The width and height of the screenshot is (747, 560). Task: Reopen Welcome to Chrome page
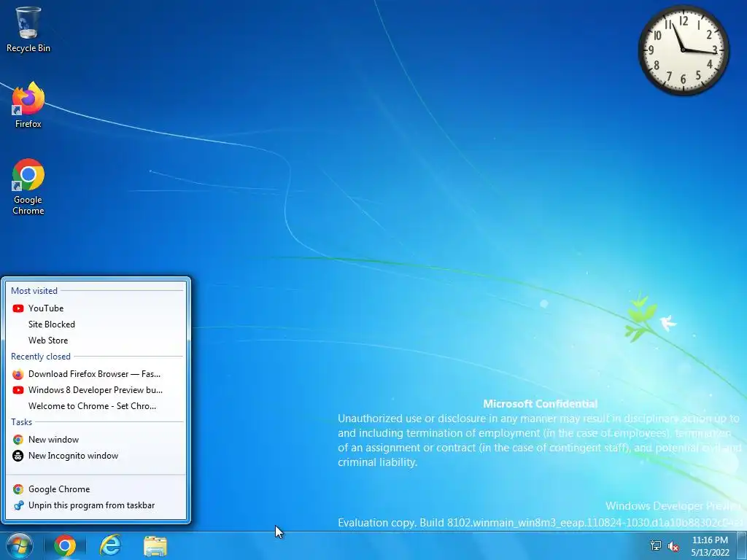click(x=97, y=406)
